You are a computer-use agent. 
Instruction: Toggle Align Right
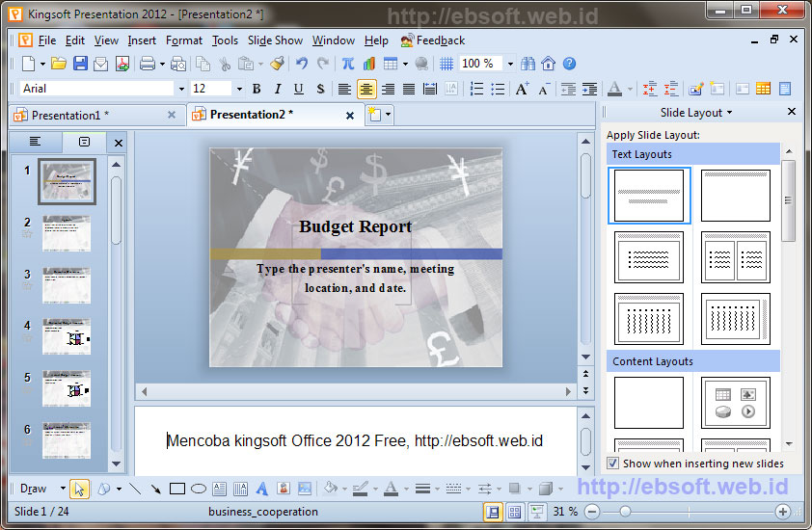coord(388,89)
